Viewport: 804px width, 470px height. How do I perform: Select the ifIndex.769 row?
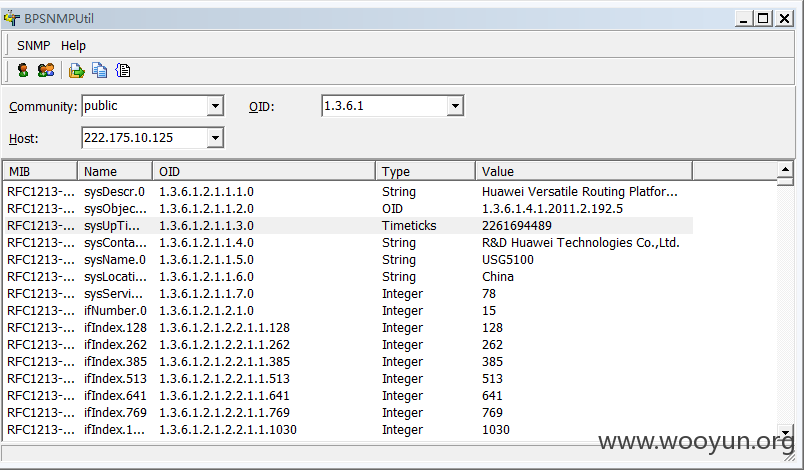[x=349, y=412]
